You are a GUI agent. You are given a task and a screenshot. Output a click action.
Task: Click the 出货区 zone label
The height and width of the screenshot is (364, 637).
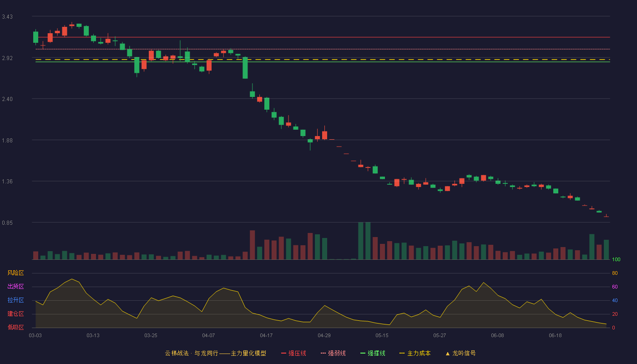tap(15, 287)
